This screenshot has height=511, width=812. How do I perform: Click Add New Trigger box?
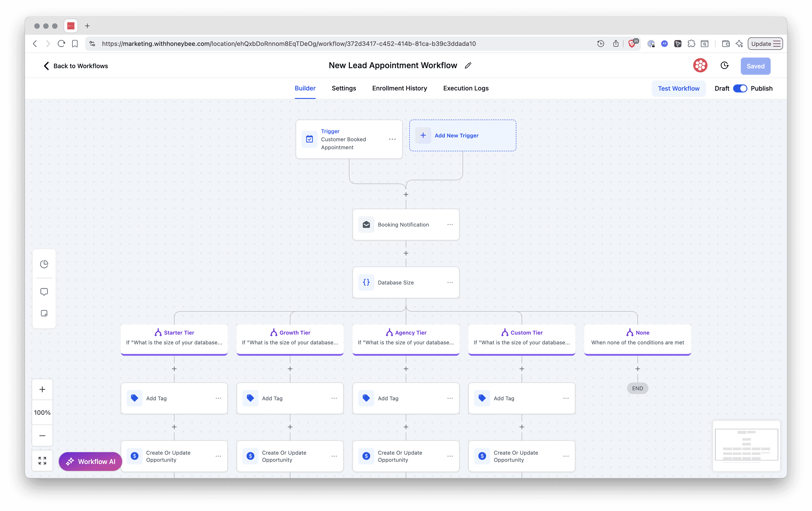click(462, 135)
